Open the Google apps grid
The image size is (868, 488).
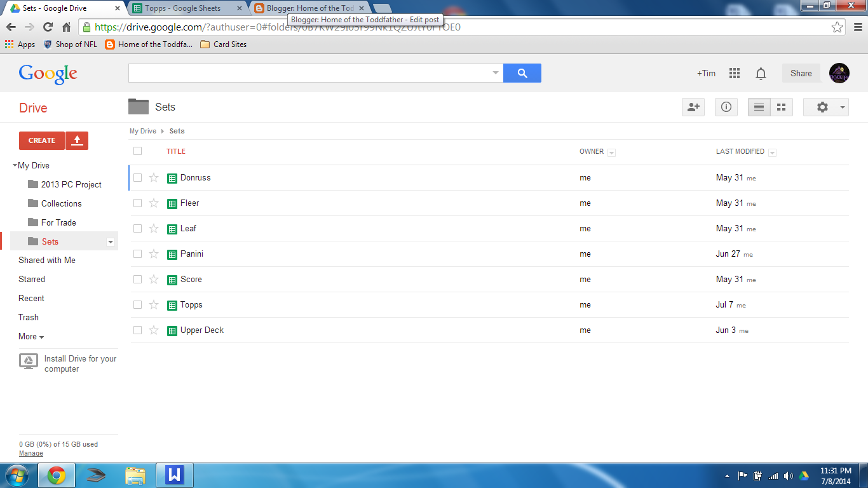[735, 73]
